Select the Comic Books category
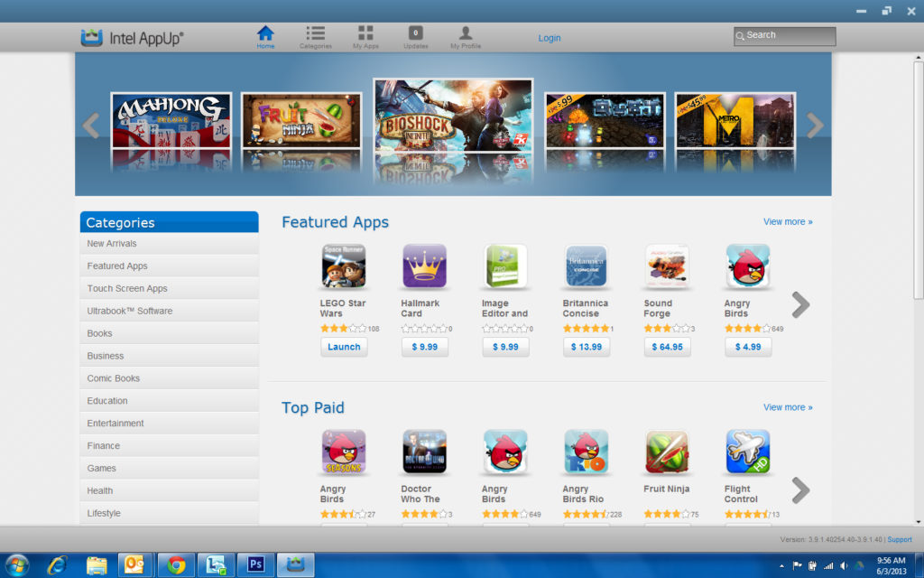Screen dimensions: 924x578 coord(169,378)
